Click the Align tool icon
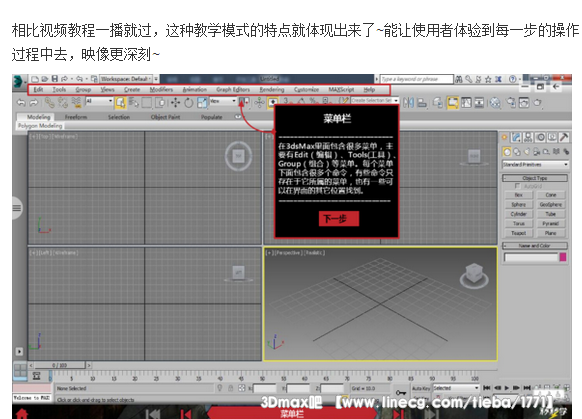This screenshot has width=582, height=419. click(x=422, y=102)
